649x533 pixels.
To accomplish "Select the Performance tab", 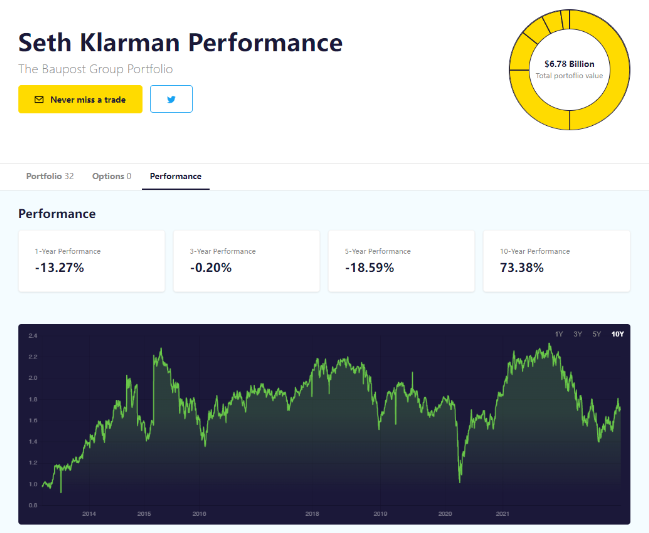I will [x=175, y=176].
